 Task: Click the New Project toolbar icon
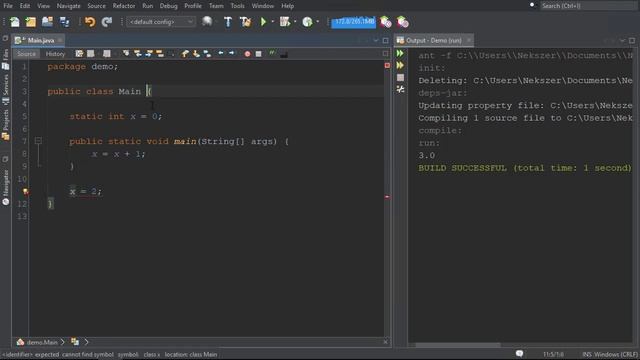(x=31, y=22)
